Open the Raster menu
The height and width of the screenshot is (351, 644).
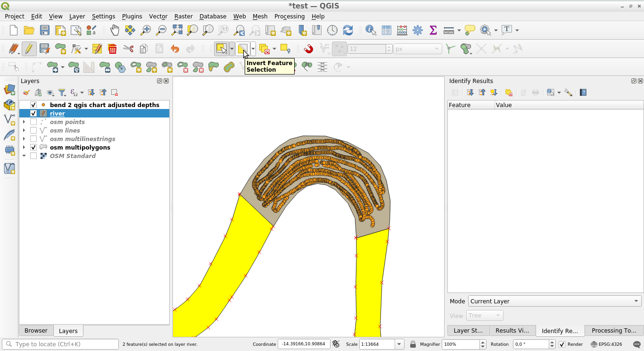pos(183,16)
